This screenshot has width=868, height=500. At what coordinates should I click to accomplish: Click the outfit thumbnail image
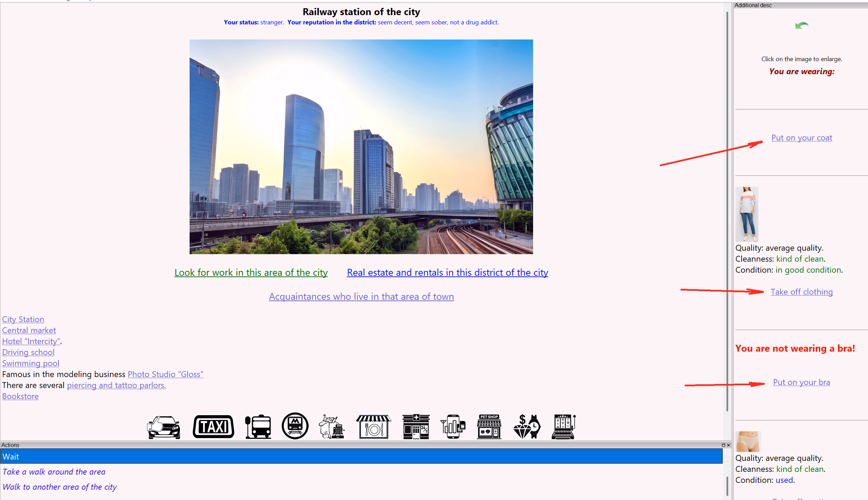pos(747,214)
